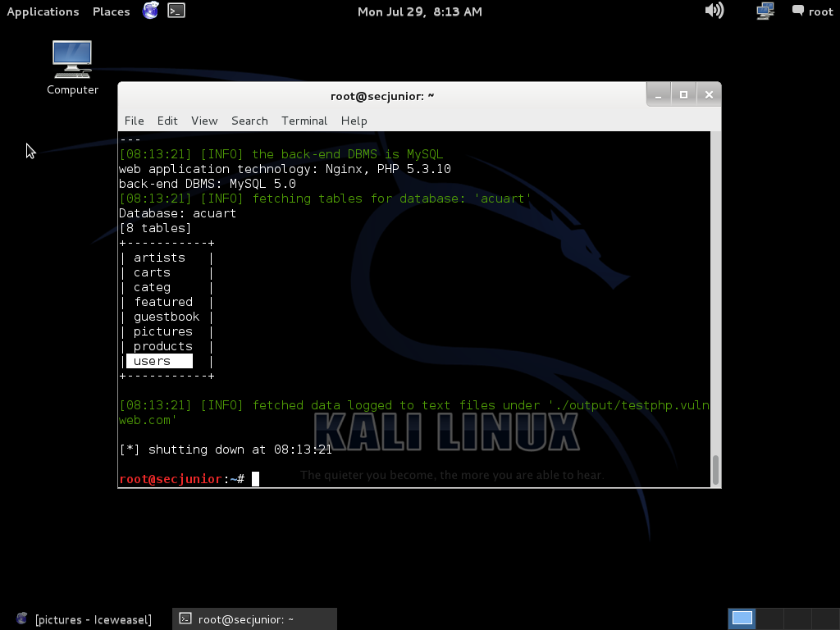Minimize the terminal window
This screenshot has height=630, width=840.
click(x=659, y=95)
